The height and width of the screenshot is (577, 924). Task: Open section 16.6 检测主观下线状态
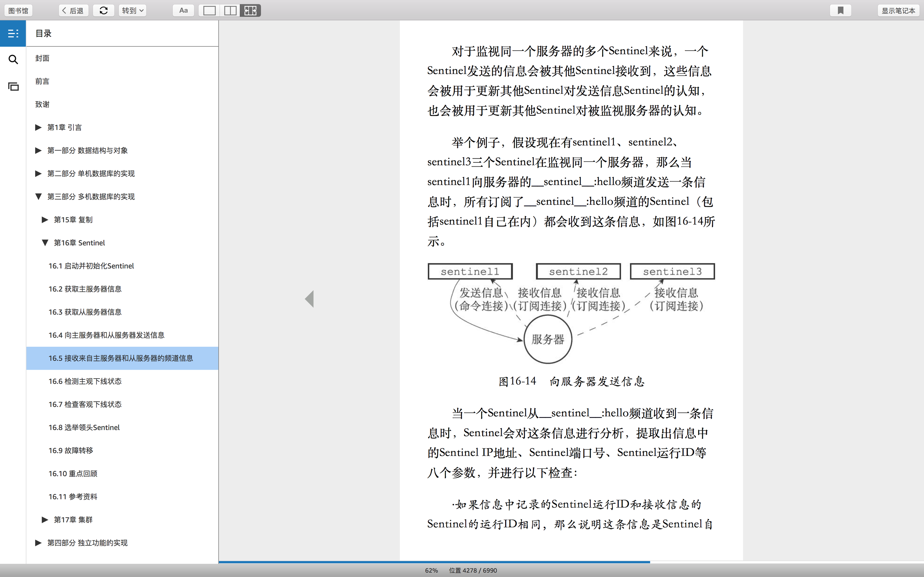85,381
